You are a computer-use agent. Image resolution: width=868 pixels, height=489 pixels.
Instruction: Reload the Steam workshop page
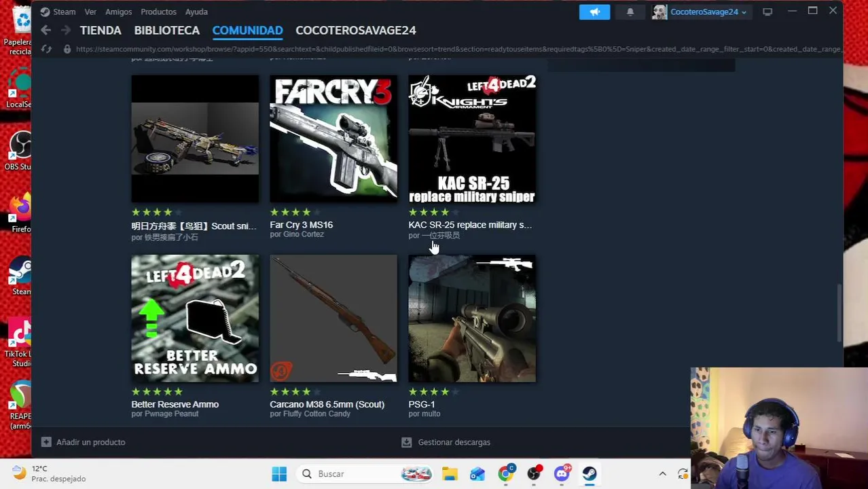[x=46, y=49]
